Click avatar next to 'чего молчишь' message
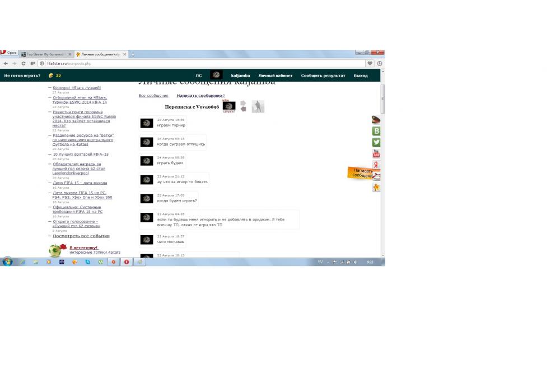The image size is (560, 392). tap(146, 240)
